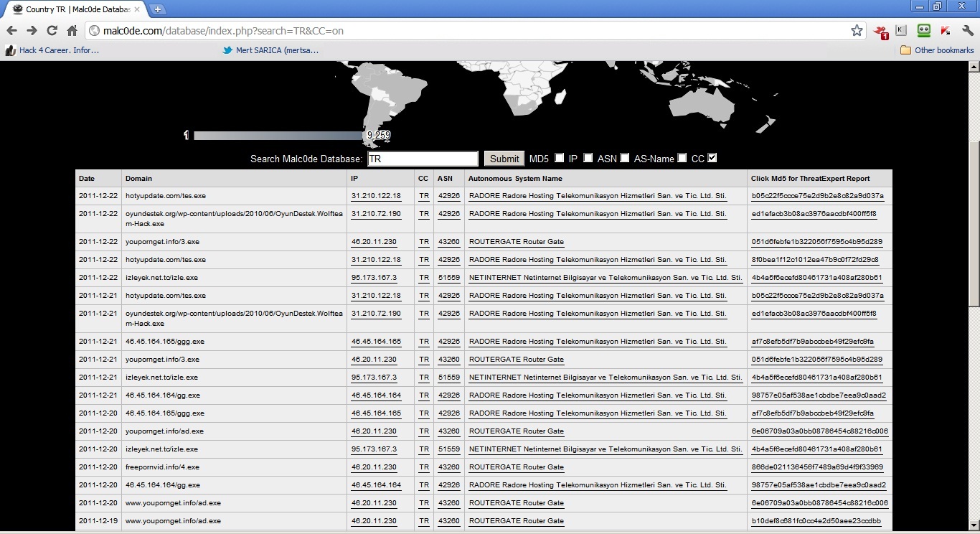Check the IP search checkbox
The height and width of the screenshot is (534, 980).
(x=588, y=158)
